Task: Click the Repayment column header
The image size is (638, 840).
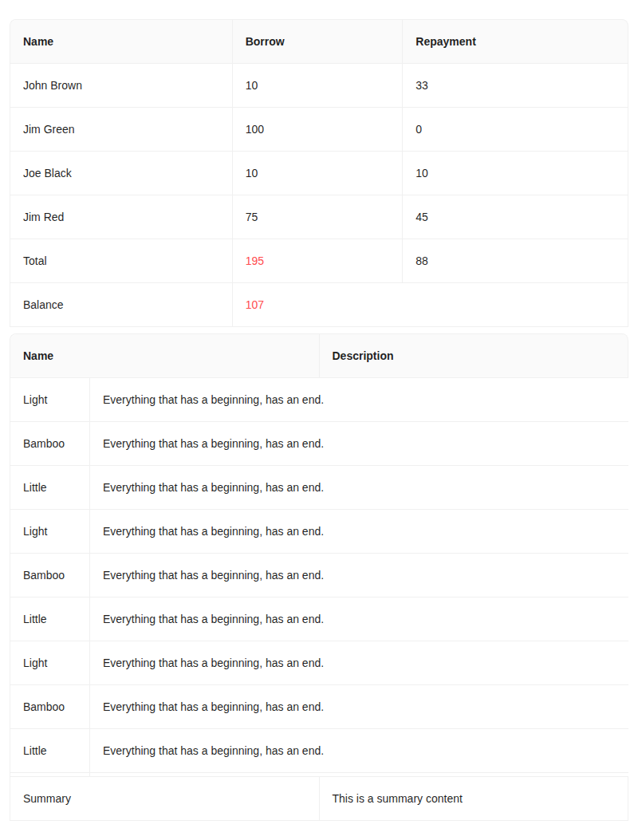Action: [445, 41]
